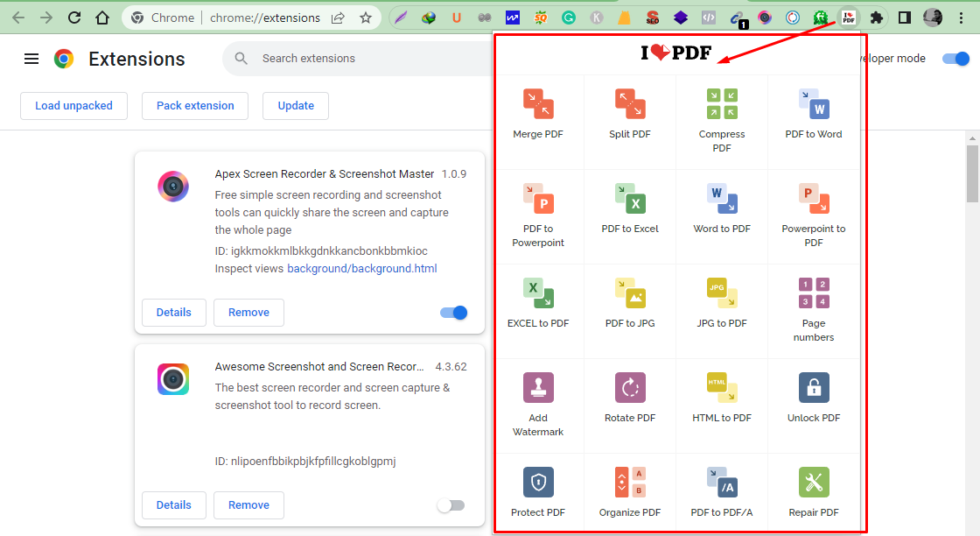Go back to the previous page
This screenshot has width=980, height=536.
pyautogui.click(x=18, y=18)
